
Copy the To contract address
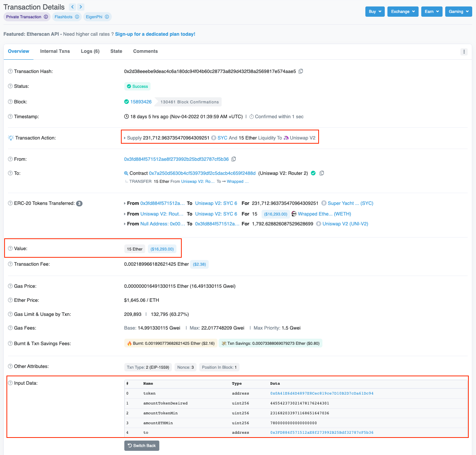[x=322, y=173]
